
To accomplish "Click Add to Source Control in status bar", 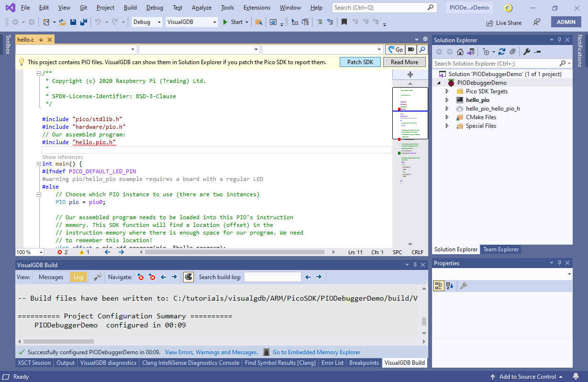I will click(527, 377).
